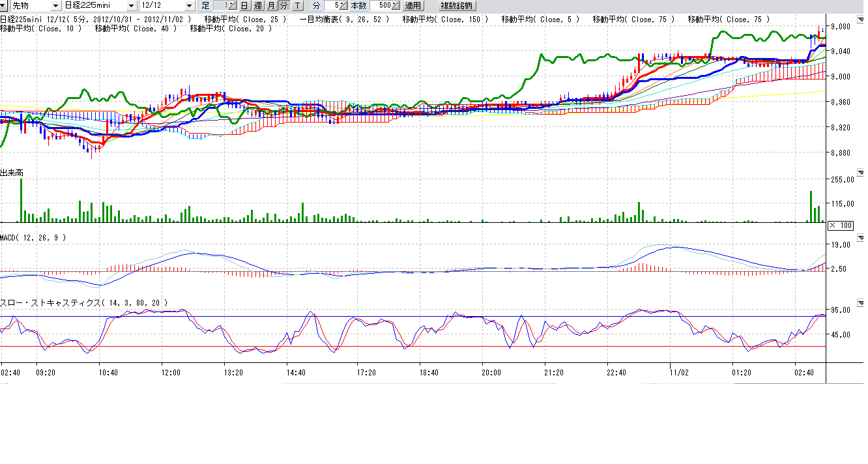Click the 適用 apply button
Image resolution: width=868 pixels, height=464 pixels.
[x=413, y=5]
